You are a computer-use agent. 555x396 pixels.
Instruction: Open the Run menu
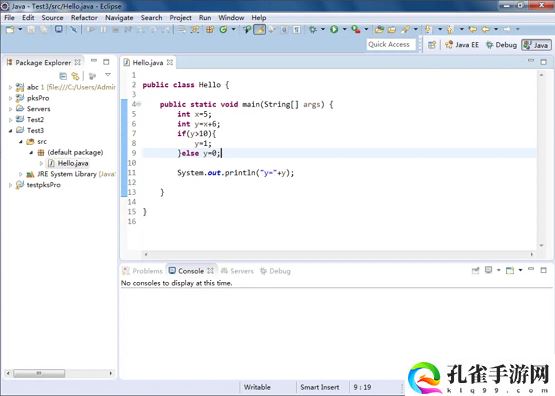205,18
